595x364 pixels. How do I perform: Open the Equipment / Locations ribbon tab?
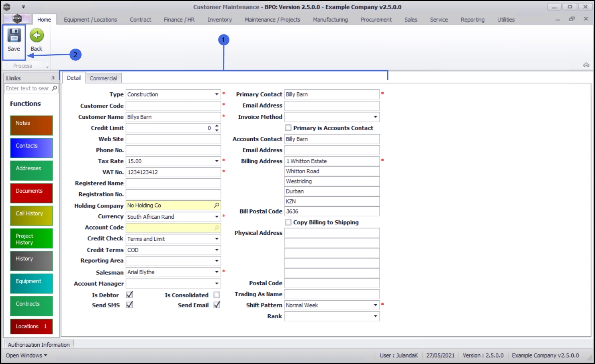click(x=90, y=20)
